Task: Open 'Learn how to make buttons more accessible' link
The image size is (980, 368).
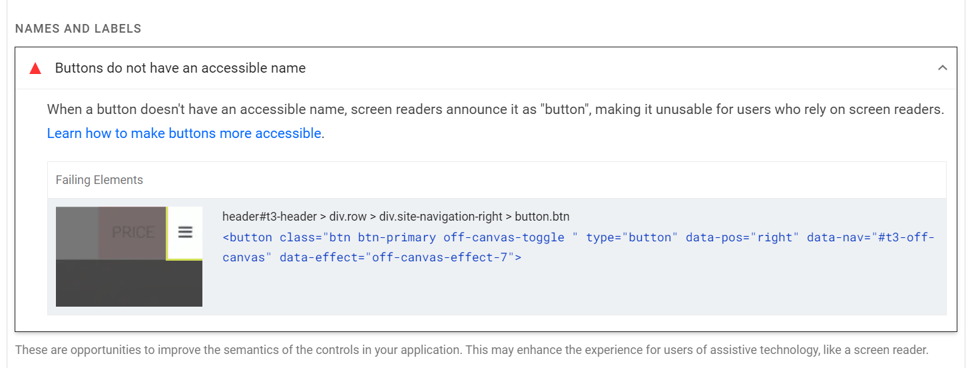Action: coord(184,133)
